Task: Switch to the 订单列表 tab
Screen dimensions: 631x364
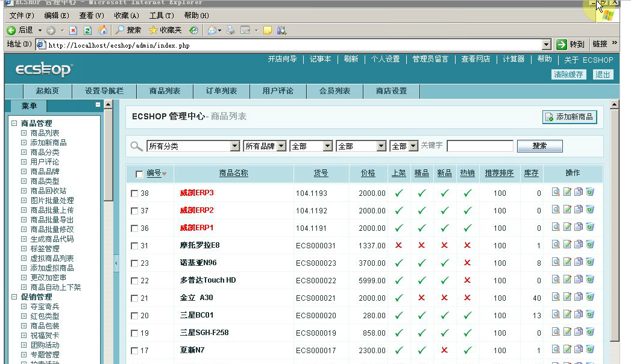Action: click(221, 92)
